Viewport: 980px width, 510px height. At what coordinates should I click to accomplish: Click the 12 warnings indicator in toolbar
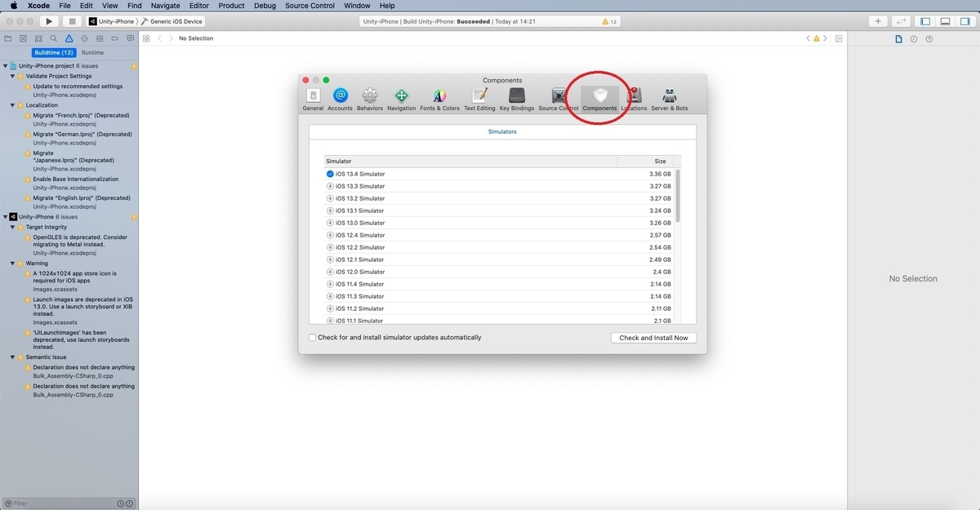click(609, 22)
